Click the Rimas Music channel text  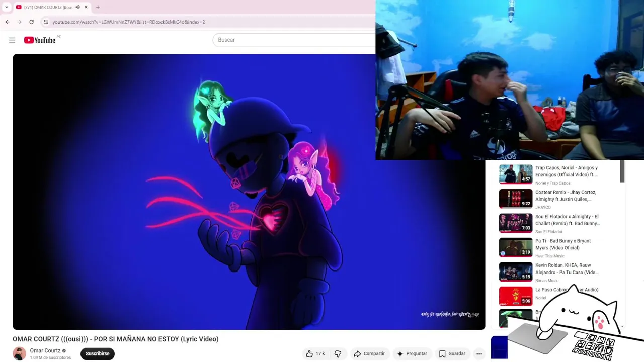[547, 281]
